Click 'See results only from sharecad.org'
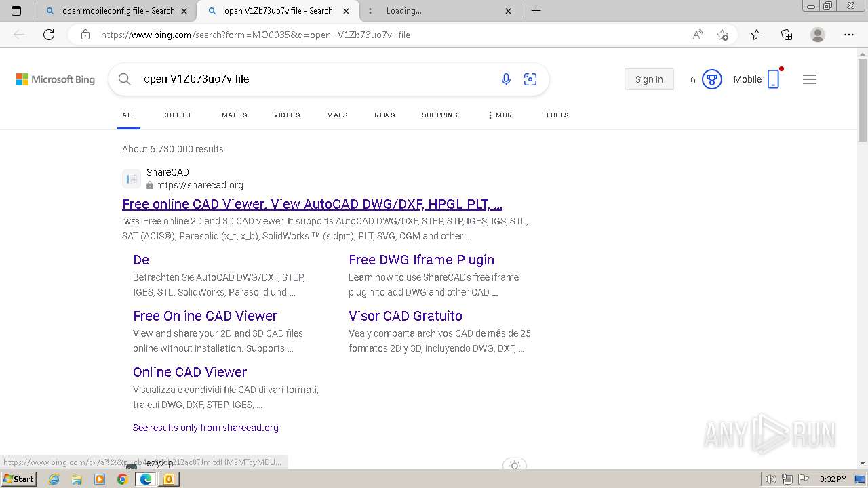Screen dimensions: 868x488 [x=205, y=428]
